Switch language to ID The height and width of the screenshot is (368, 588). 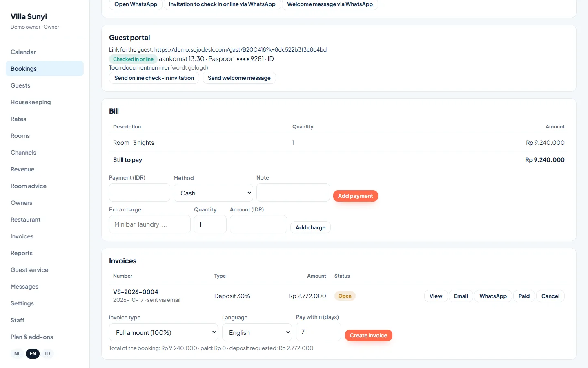[47, 354]
